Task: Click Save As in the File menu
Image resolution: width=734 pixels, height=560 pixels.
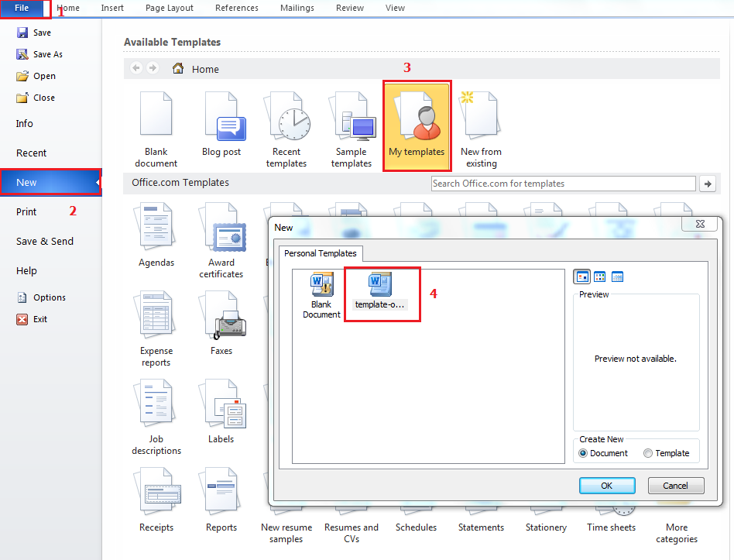Action: point(39,54)
